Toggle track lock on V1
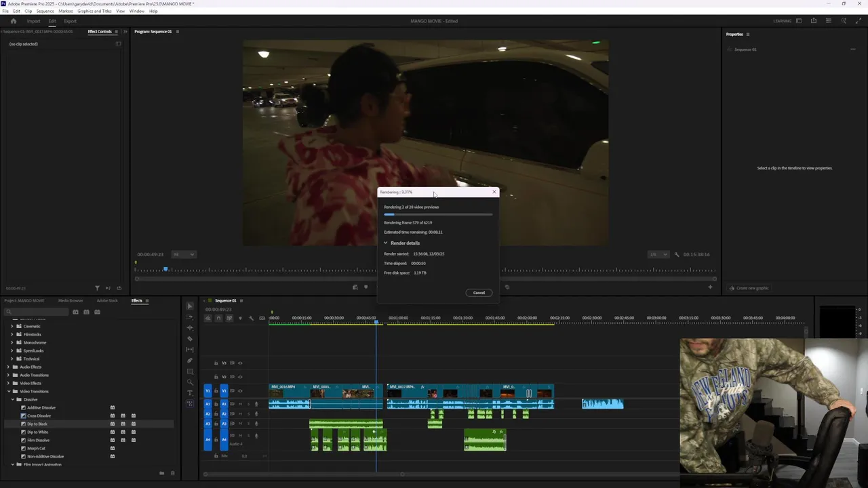The image size is (868, 488). (216, 391)
